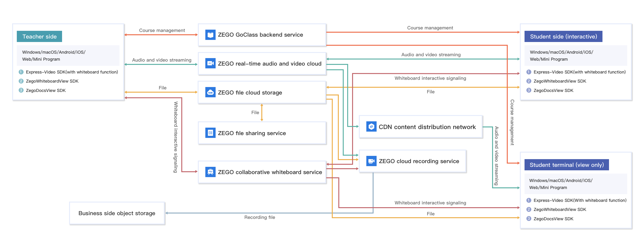Click the ZEGO file cloud storage text
644x252 pixels.
point(250,92)
